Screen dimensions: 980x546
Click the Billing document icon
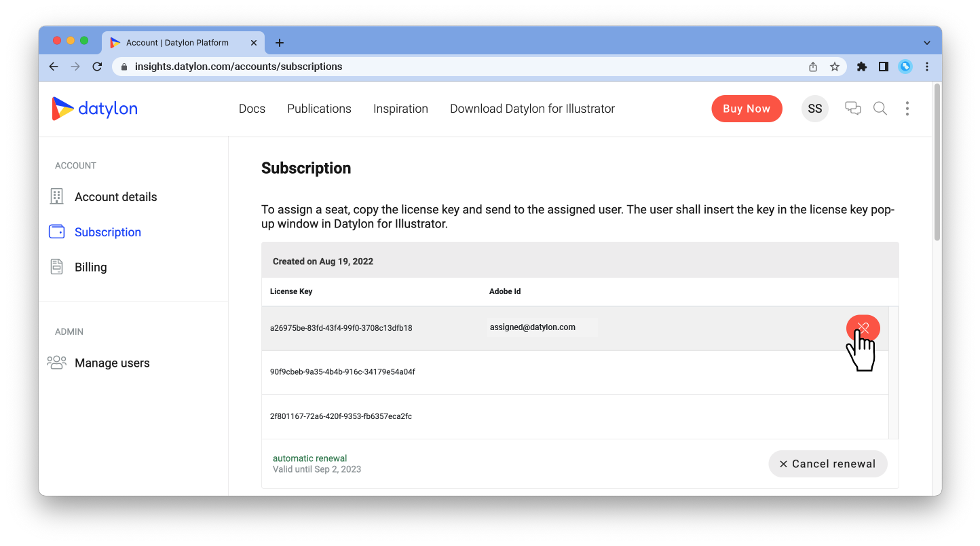coord(57,267)
